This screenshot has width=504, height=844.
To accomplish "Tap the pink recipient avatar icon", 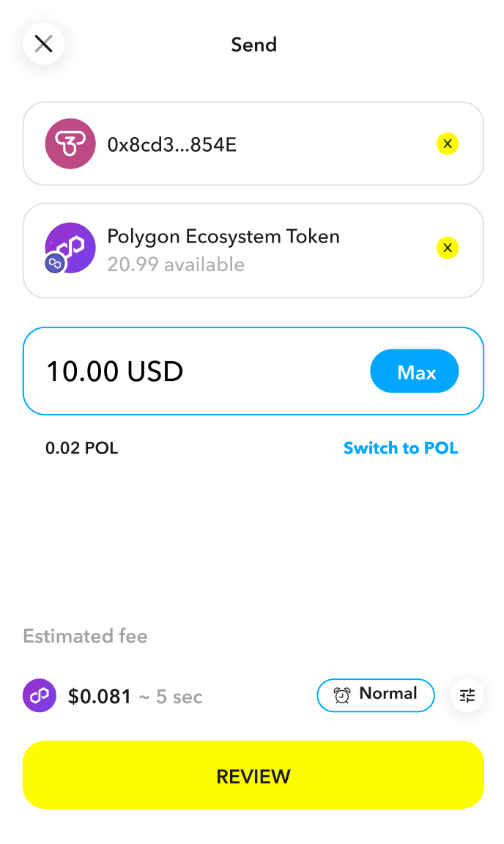I will [70, 144].
